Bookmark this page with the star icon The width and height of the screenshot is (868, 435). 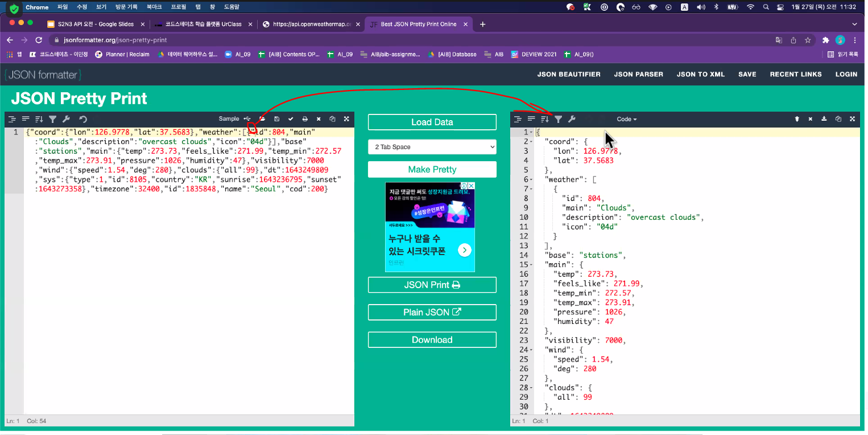808,40
